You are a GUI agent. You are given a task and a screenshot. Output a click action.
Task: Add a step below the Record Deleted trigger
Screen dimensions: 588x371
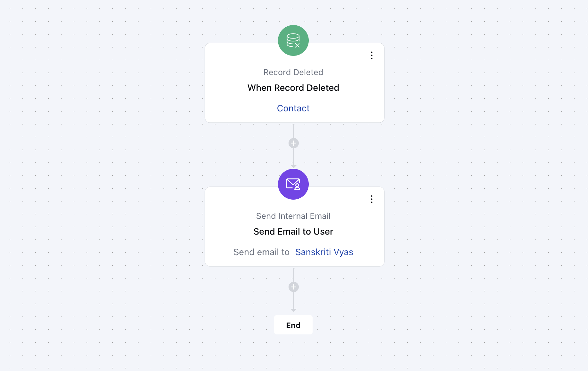[x=293, y=143]
